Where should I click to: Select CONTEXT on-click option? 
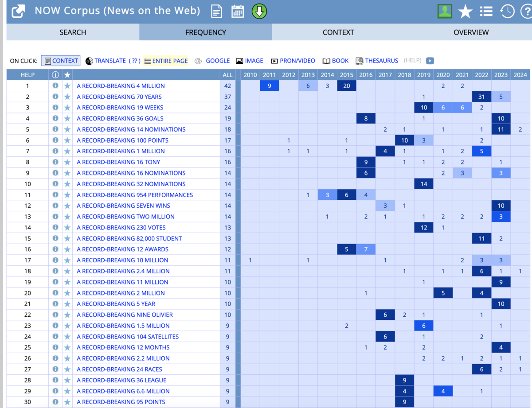point(61,61)
